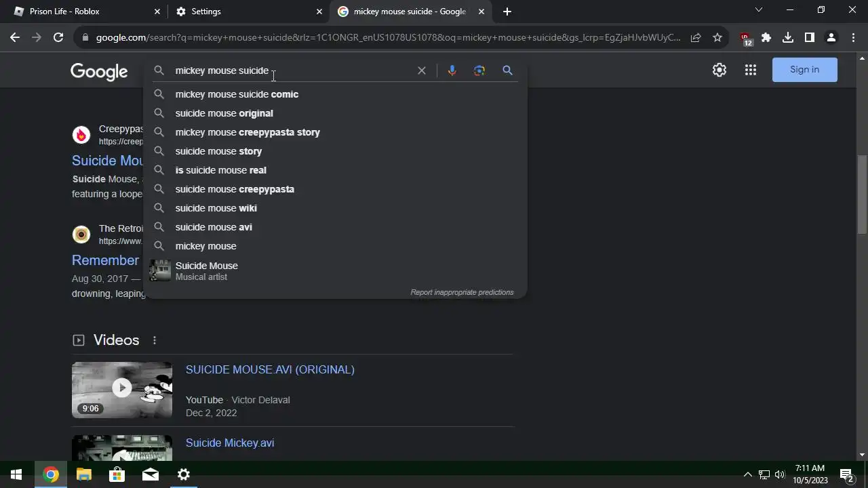868x488 pixels.
Task: Bookmark this page with the star icon
Action: [x=717, y=38]
